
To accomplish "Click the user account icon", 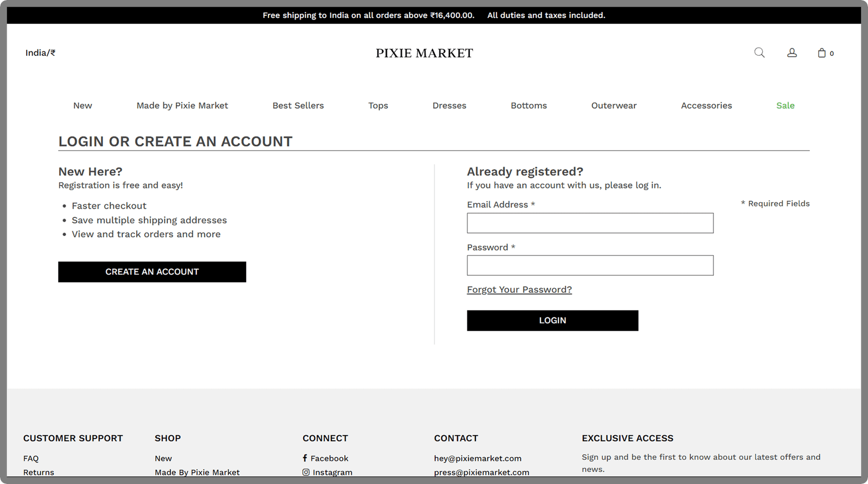I will click(792, 53).
